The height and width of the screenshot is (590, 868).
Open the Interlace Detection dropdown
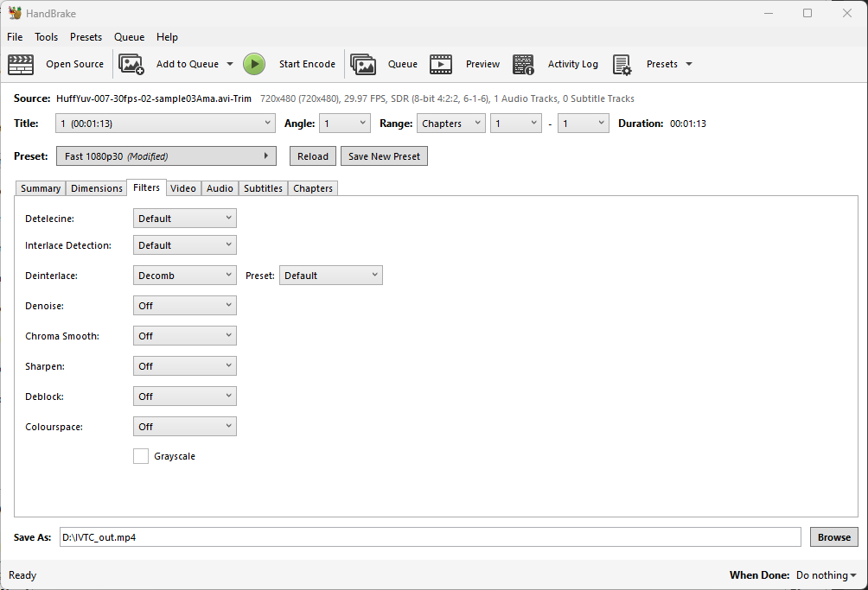click(185, 245)
